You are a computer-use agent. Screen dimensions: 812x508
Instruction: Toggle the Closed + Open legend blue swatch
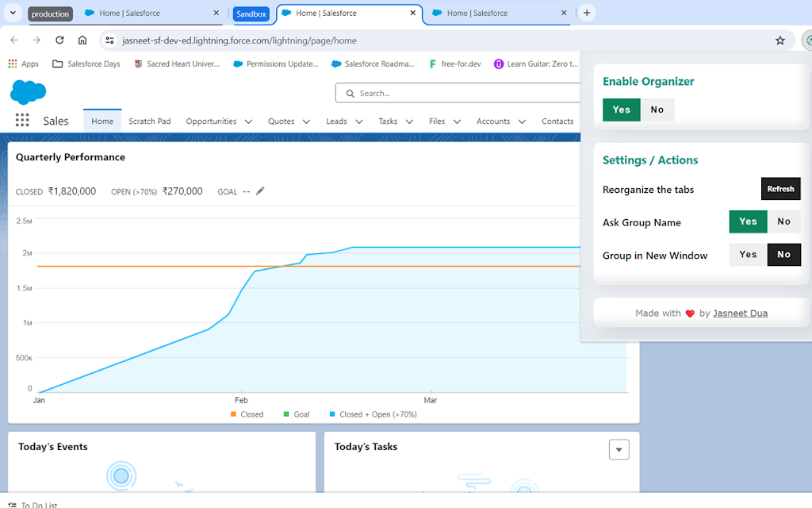click(332, 414)
